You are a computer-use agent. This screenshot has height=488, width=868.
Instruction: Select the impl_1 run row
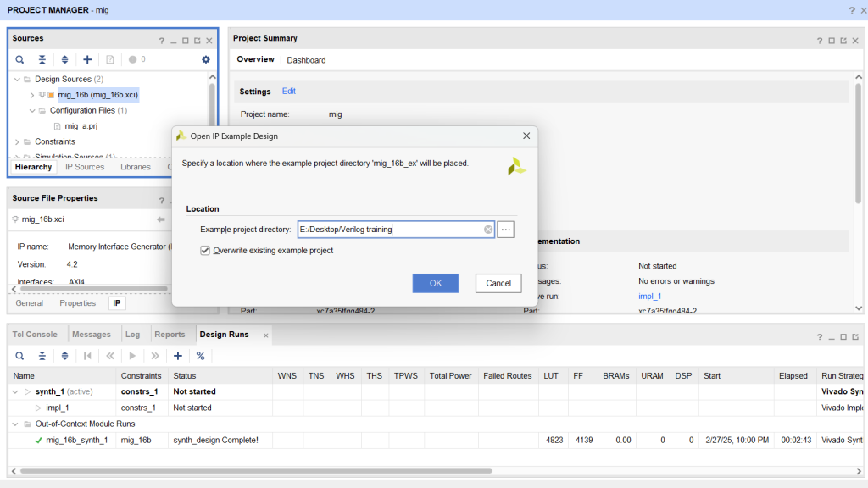click(x=57, y=408)
